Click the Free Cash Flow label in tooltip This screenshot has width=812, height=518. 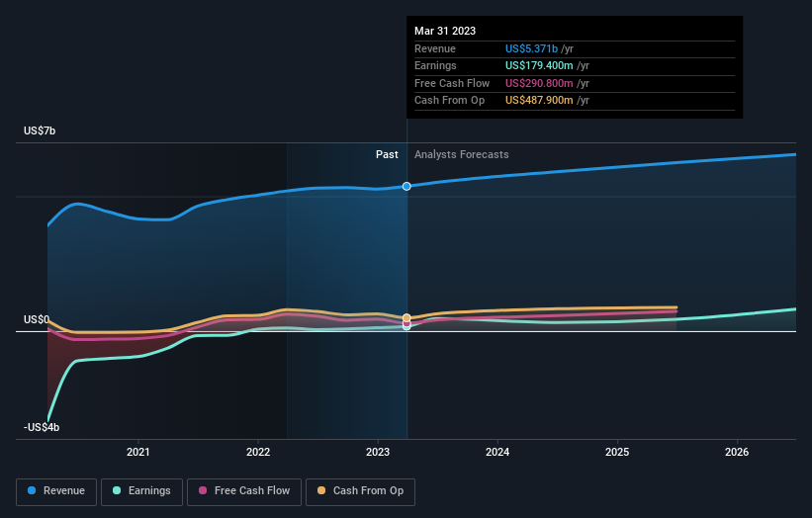click(x=452, y=83)
